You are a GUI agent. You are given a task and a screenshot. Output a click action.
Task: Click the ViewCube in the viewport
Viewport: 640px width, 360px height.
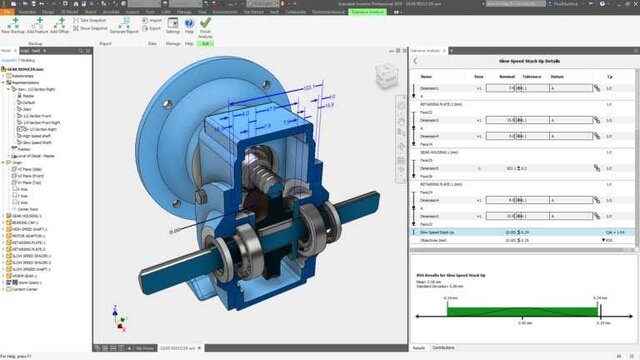386,76
